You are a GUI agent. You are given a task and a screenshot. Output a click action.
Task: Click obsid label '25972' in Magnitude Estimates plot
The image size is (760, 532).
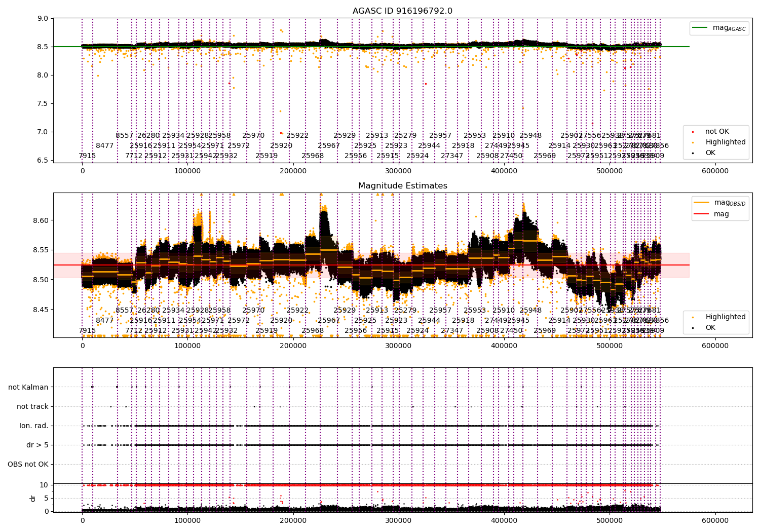(x=239, y=321)
